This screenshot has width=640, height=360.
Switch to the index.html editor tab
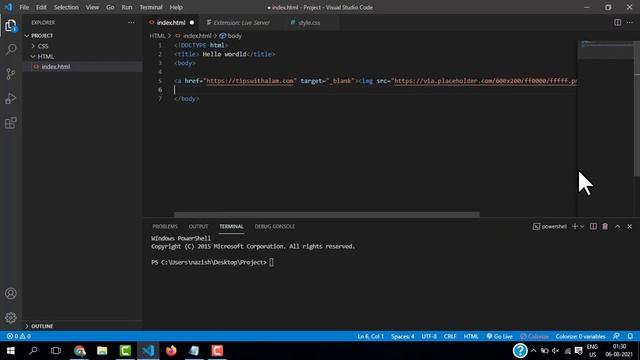[x=171, y=22]
